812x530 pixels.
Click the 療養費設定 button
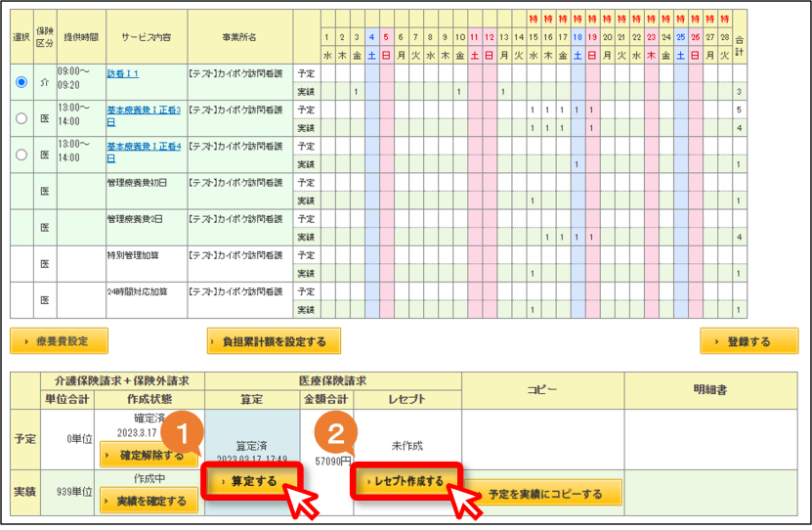pyautogui.click(x=59, y=341)
